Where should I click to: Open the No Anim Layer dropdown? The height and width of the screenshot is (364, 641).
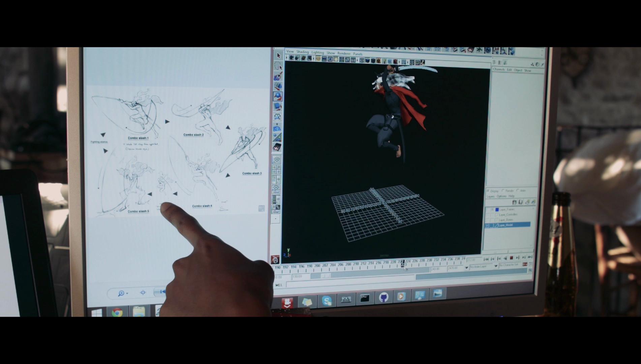click(479, 266)
